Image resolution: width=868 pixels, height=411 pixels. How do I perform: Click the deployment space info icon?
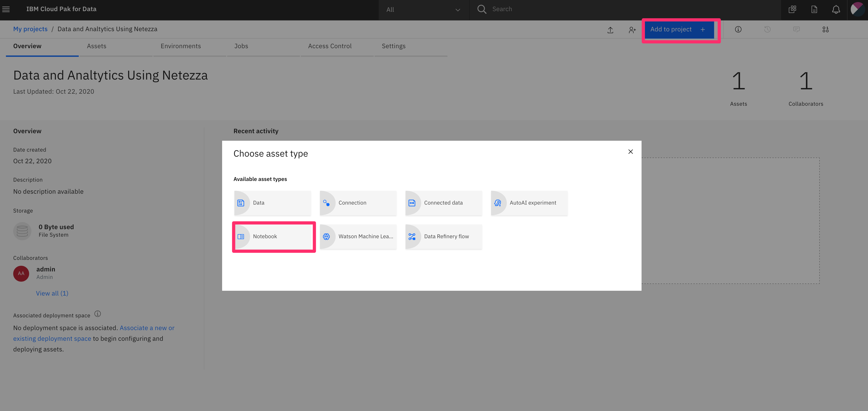point(97,314)
